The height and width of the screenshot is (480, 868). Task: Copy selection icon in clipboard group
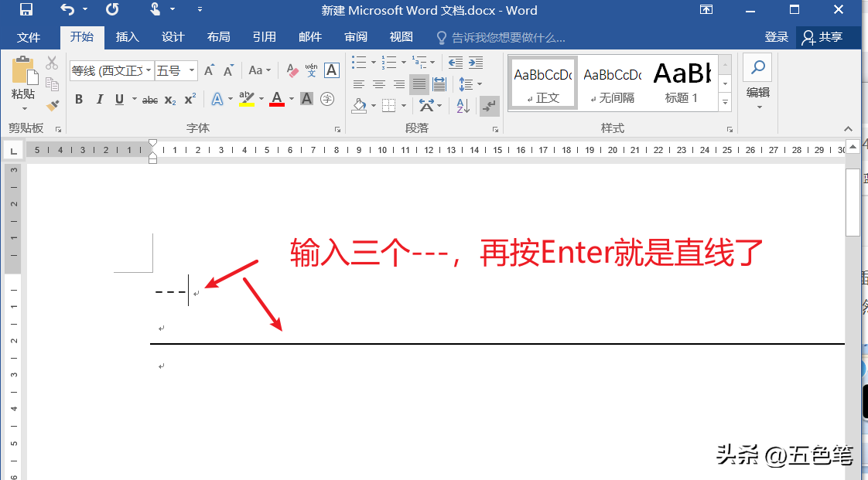tap(52, 84)
